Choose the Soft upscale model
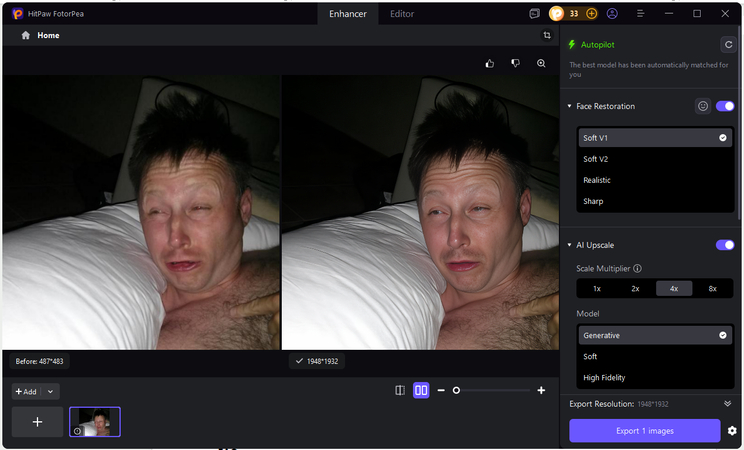The width and height of the screenshot is (744, 450). pos(655,356)
